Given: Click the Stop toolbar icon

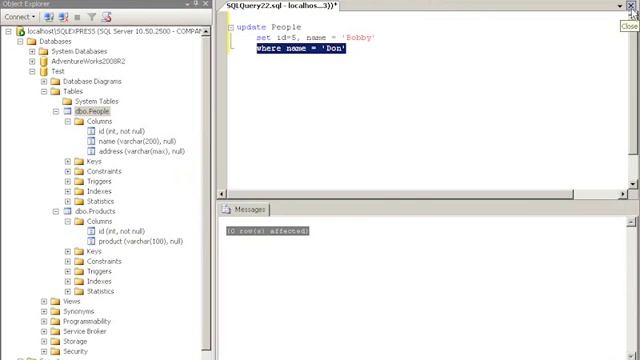Looking at the screenshot, I should pyautogui.click(x=78, y=17).
